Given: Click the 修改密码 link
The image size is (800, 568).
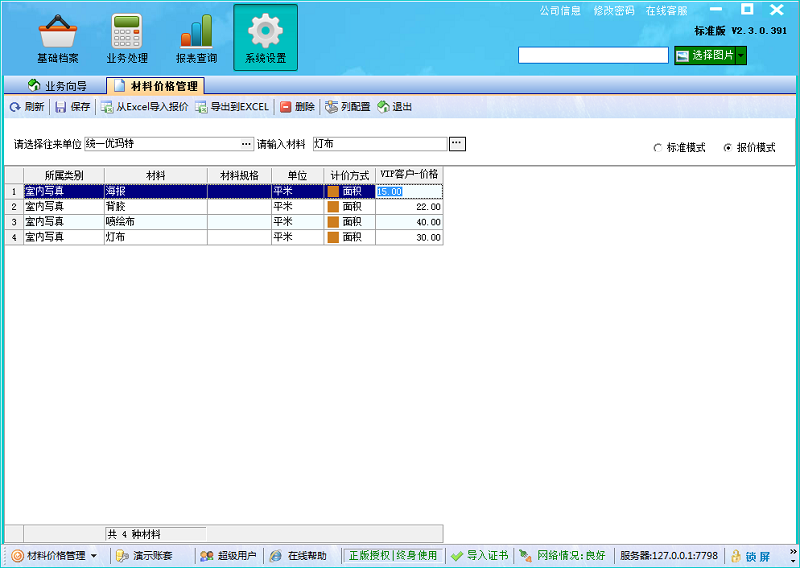Looking at the screenshot, I should (613, 11).
